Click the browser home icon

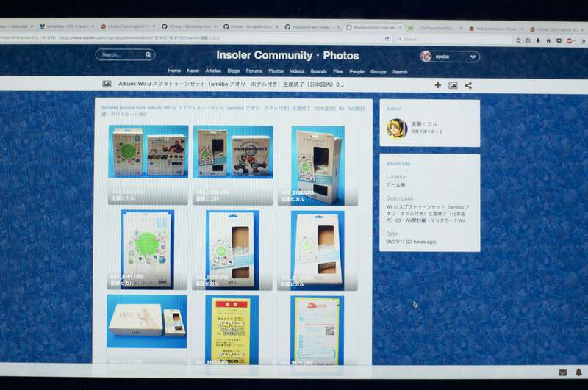tap(548, 40)
